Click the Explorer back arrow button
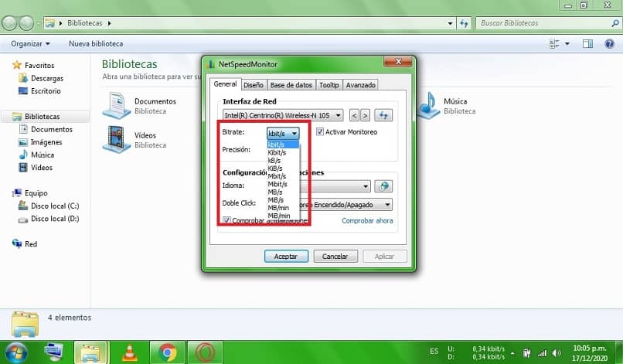The height and width of the screenshot is (364, 623). [9, 23]
